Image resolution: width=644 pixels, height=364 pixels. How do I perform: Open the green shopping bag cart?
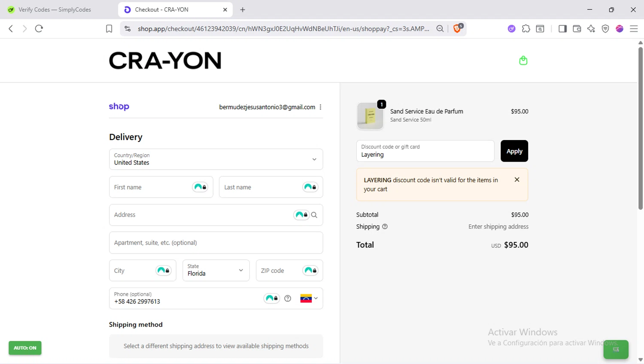523,60
